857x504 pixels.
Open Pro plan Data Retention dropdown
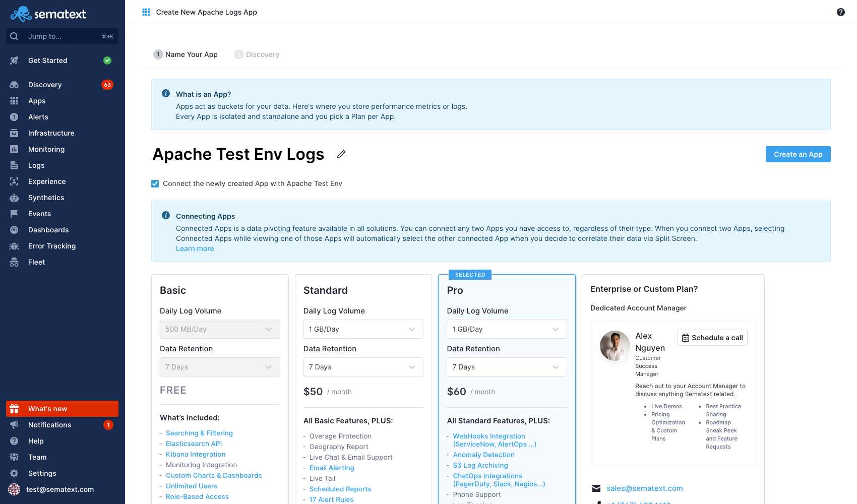[507, 367]
